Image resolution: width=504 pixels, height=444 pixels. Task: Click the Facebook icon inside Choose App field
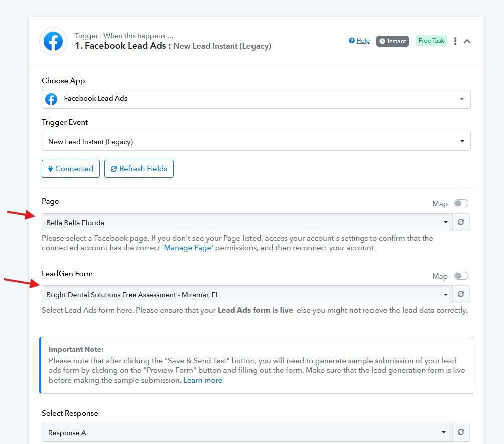[x=51, y=99]
